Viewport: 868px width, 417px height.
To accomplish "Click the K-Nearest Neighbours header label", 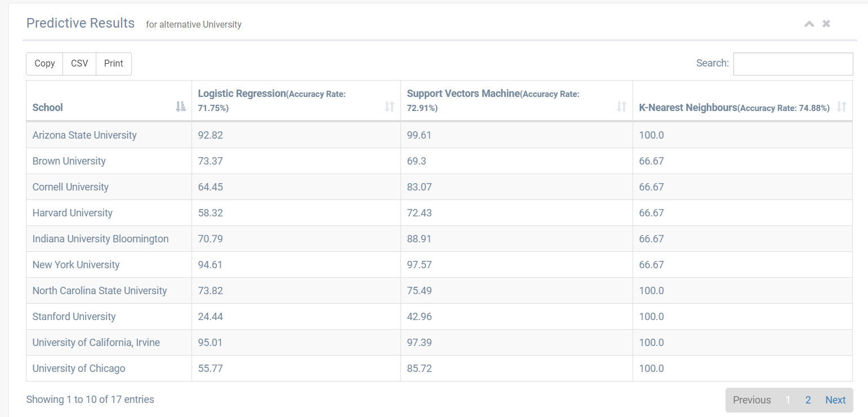I will [x=688, y=107].
